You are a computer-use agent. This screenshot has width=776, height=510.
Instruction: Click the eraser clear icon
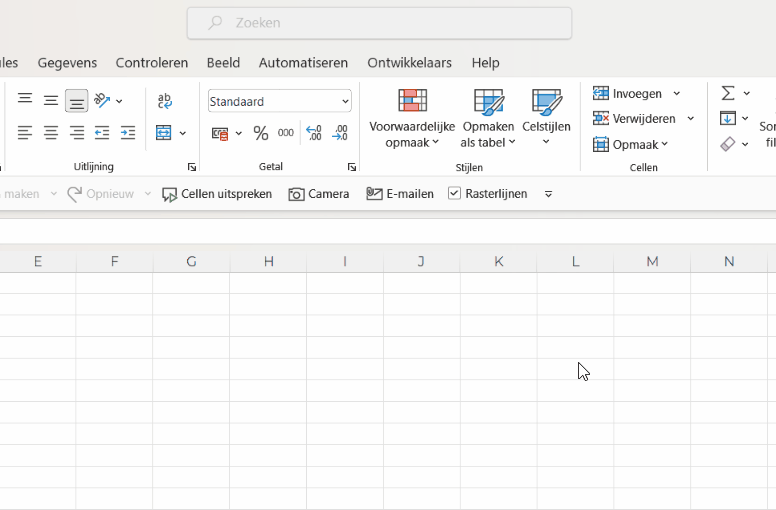pos(728,144)
